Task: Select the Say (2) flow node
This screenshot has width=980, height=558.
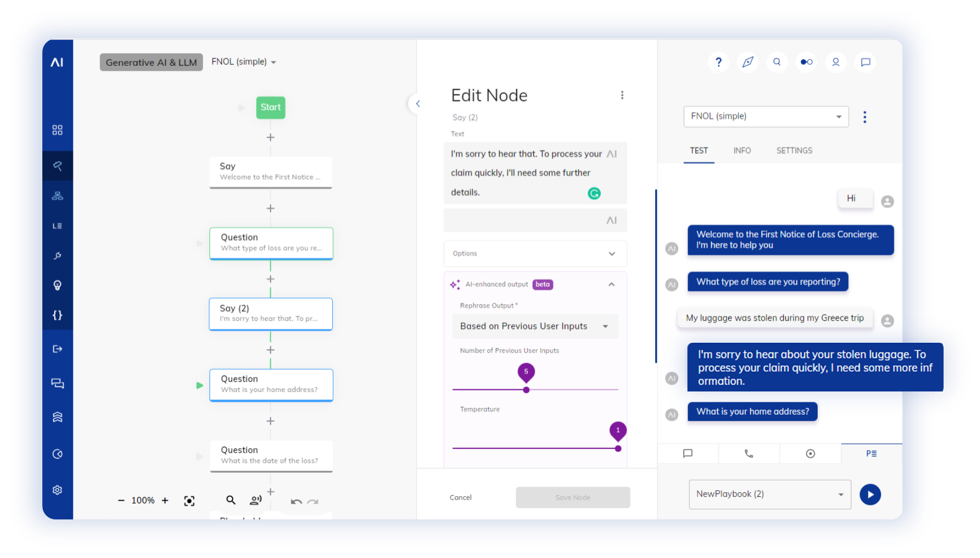Action: (271, 314)
